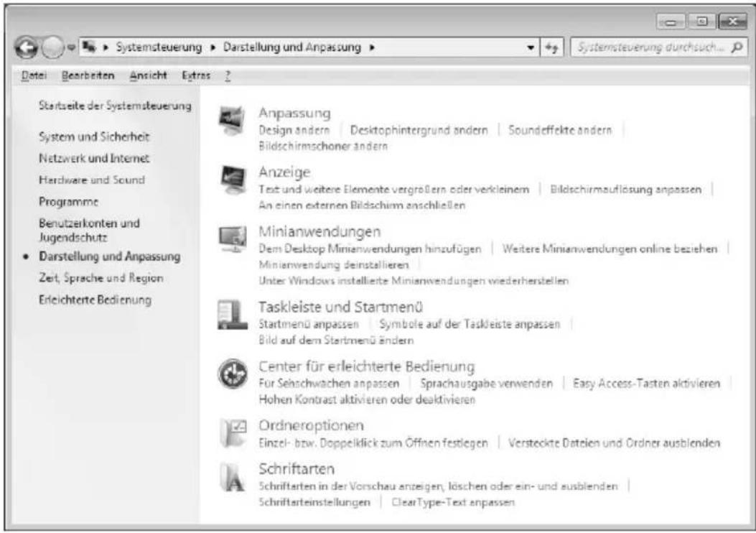The height and width of the screenshot is (533, 756).
Task: Open Zeit, Sprache und Region in sidebar
Action: coord(101,278)
